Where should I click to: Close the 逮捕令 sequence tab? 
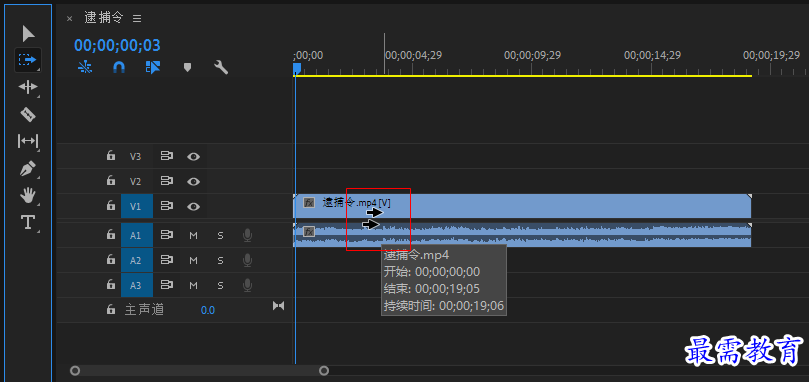[70, 19]
